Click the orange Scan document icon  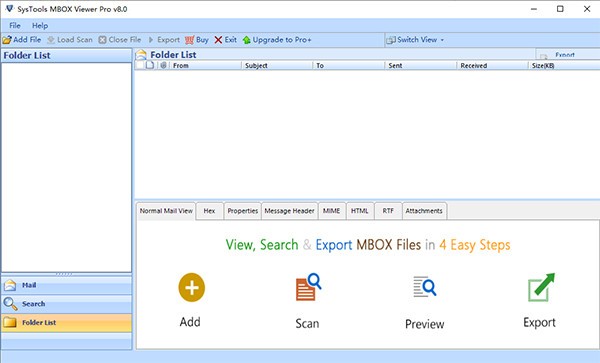coord(308,287)
